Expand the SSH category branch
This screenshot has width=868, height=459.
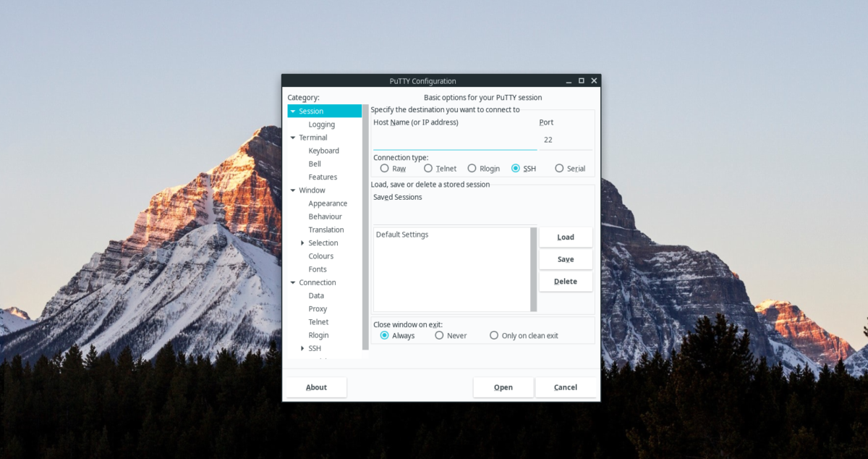(303, 348)
